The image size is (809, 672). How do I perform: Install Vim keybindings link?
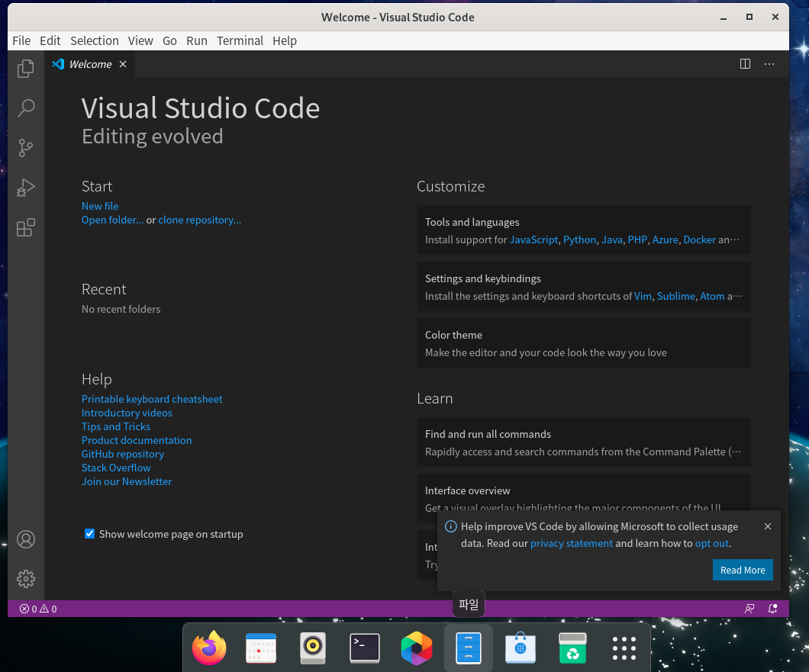pyautogui.click(x=643, y=297)
